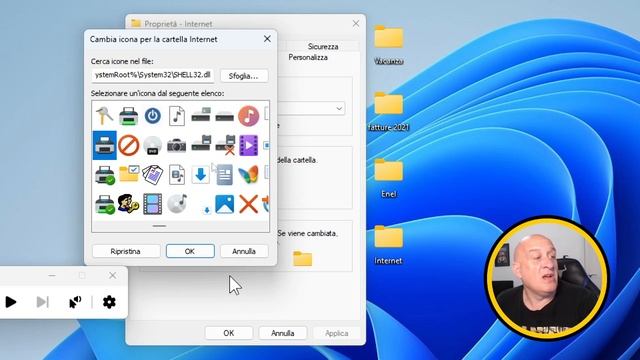Select the stacked purple documents icon
The image size is (640, 360).
tap(152, 174)
